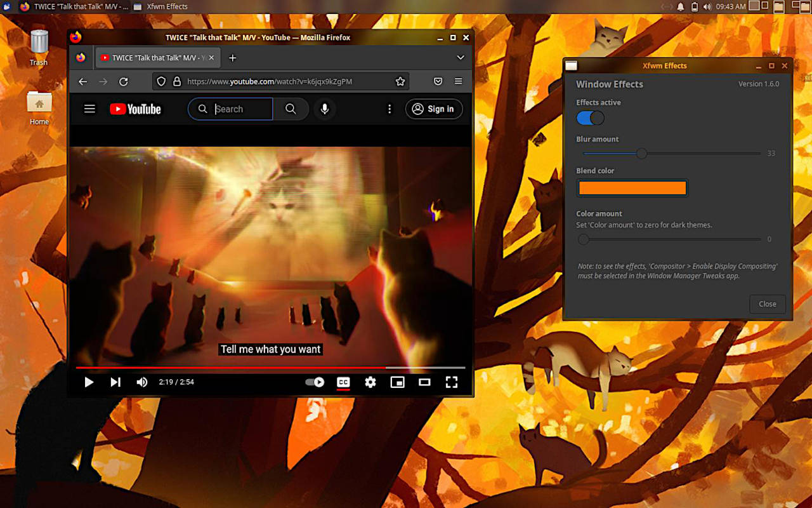Screen dimensions: 812x508
Task: Open video player settings gear
Action: (x=370, y=382)
